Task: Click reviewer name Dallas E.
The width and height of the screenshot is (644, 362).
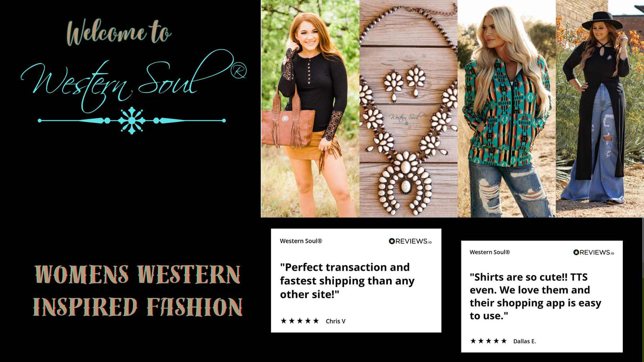Action: pyautogui.click(x=524, y=341)
